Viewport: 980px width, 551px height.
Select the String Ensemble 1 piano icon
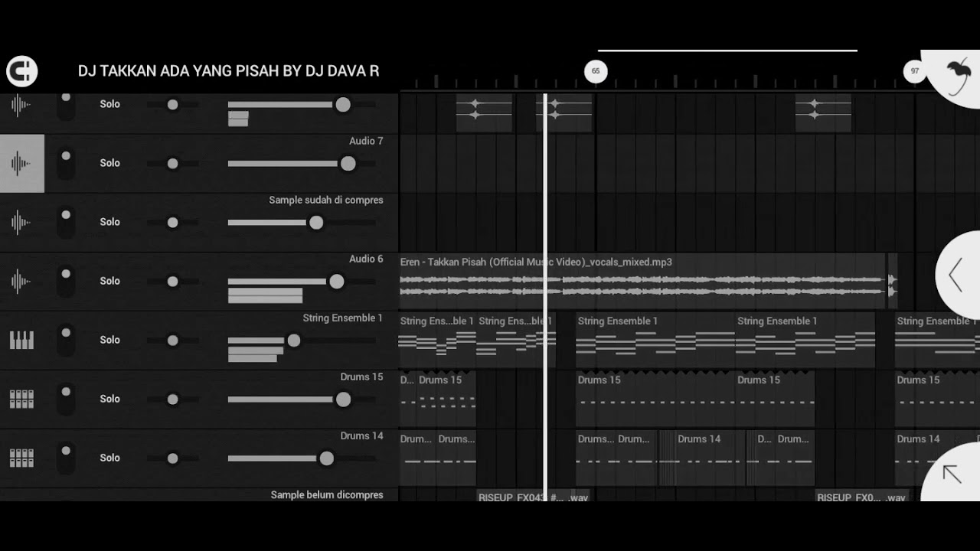click(21, 340)
